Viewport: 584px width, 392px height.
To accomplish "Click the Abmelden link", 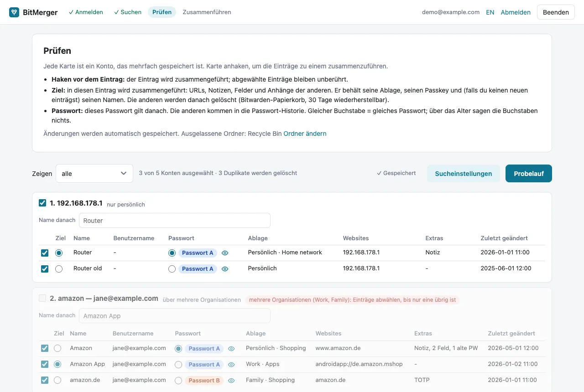I will coord(516,12).
